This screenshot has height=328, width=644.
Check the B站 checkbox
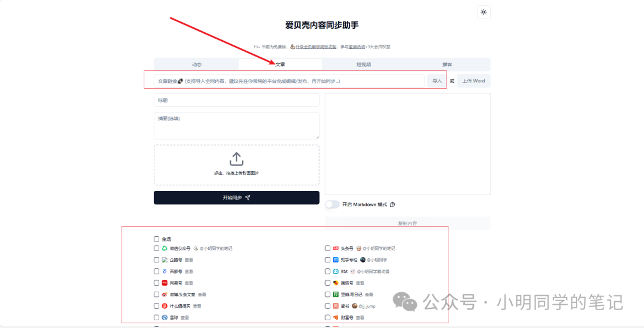327,271
